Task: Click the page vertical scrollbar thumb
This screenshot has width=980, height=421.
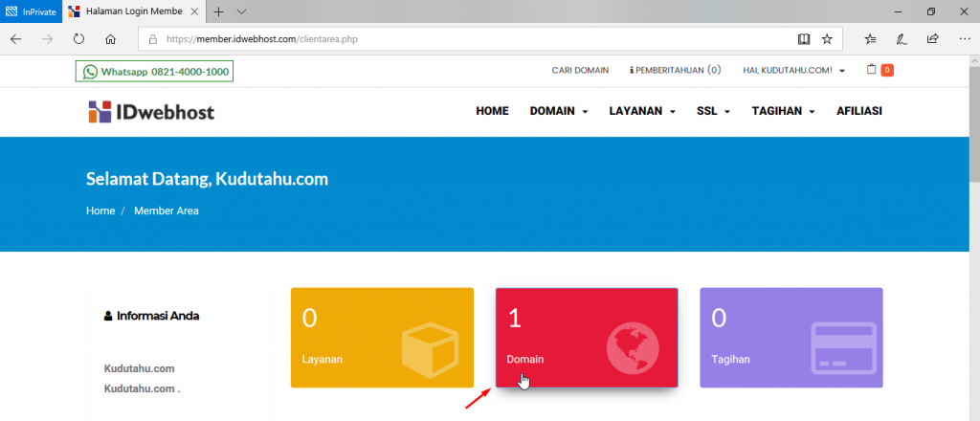Action: pyautogui.click(x=974, y=123)
